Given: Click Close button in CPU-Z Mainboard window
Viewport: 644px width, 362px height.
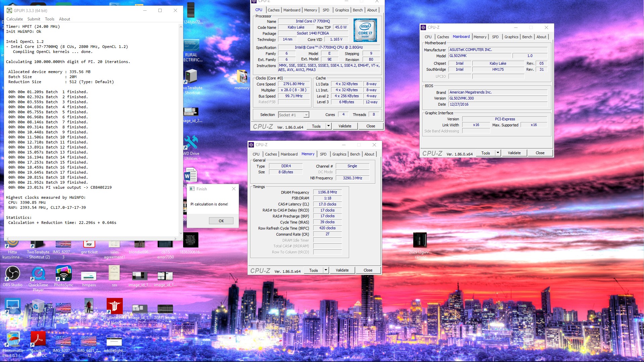Looking at the screenshot, I should 540,153.
